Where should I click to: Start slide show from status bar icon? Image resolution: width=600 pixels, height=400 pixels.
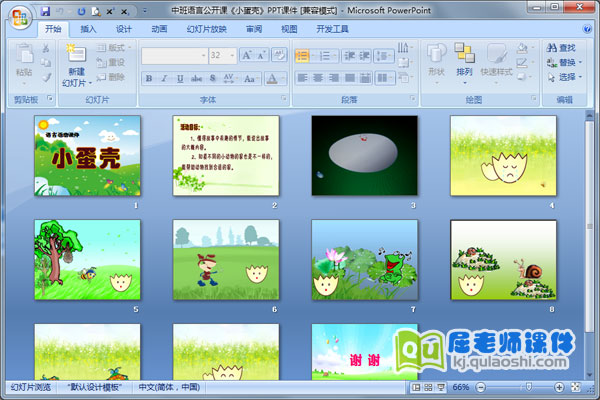[440, 387]
